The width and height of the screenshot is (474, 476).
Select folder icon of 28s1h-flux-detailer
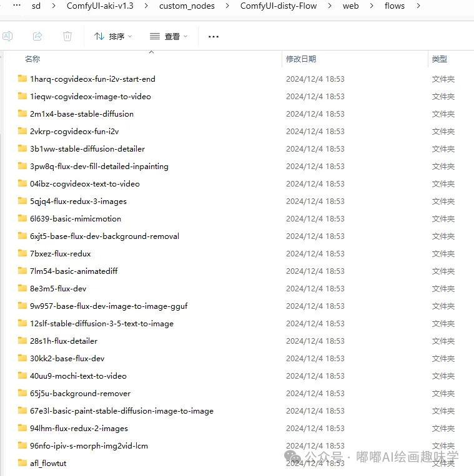(22, 341)
